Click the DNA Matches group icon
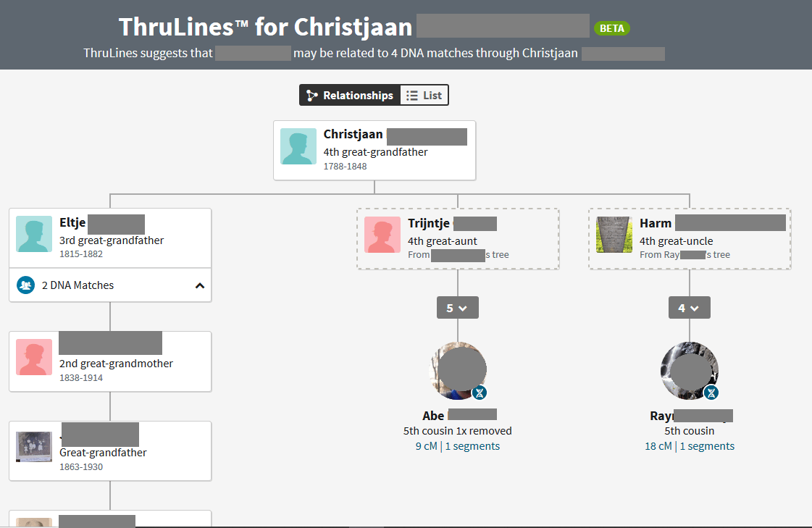Viewport: 812px width, 528px height. pyautogui.click(x=26, y=285)
